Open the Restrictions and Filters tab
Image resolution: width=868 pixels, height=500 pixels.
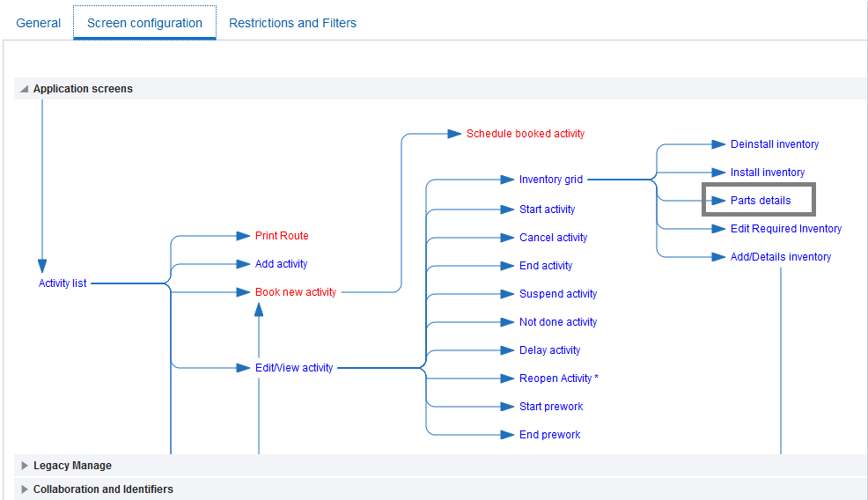click(292, 23)
